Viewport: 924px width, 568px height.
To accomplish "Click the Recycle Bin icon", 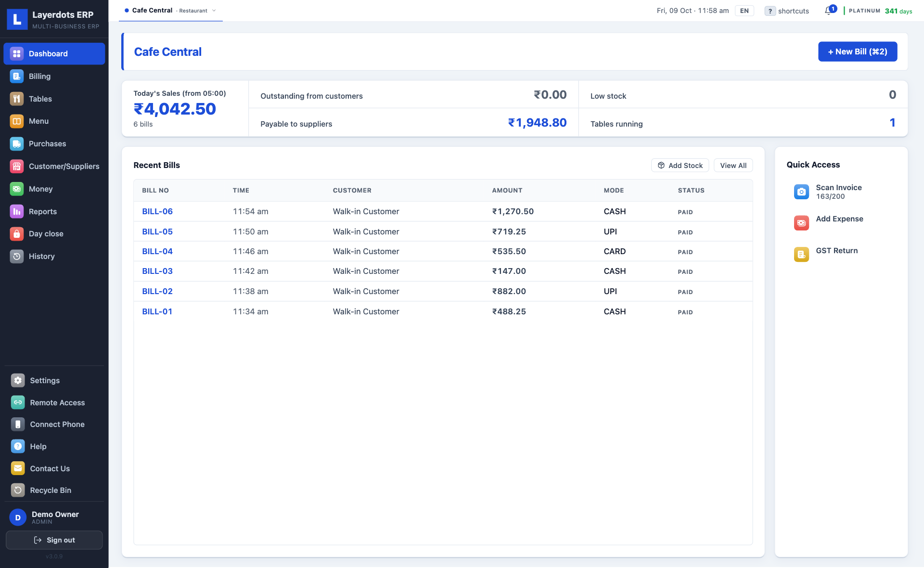I will click(18, 490).
